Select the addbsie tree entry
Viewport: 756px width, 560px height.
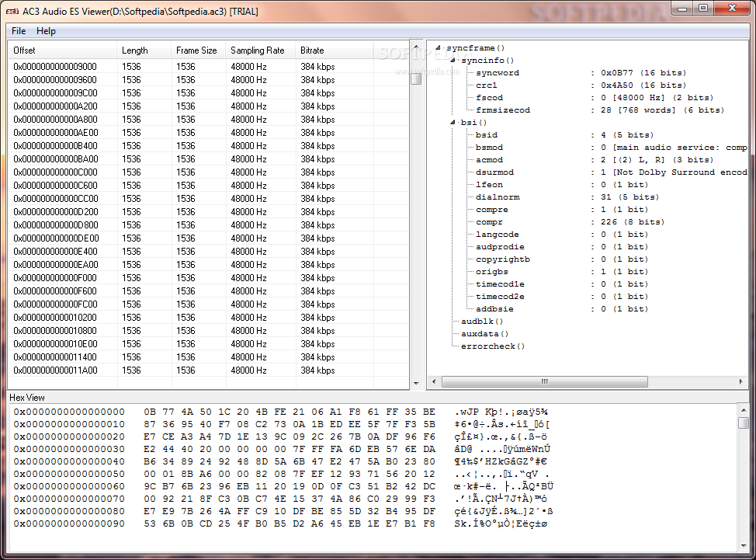click(x=562, y=309)
